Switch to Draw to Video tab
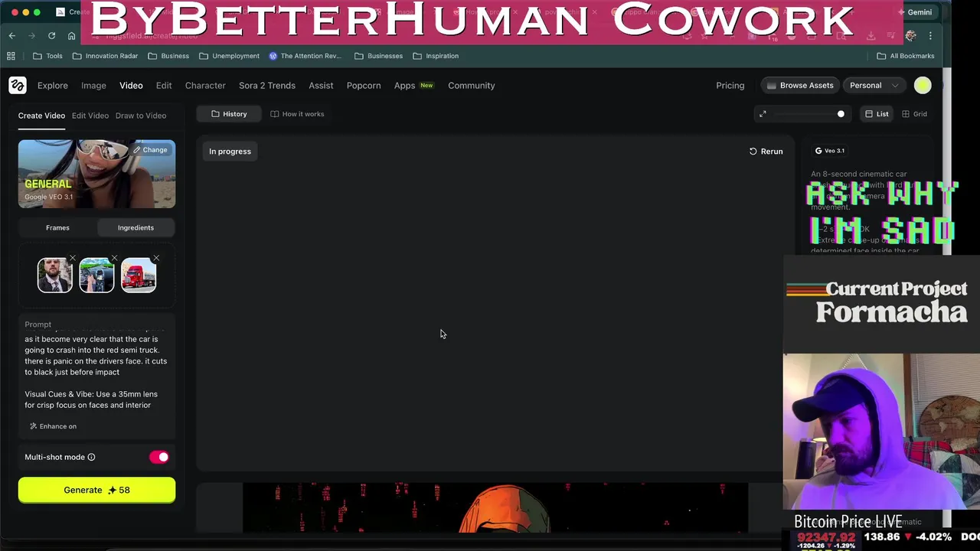 [141, 116]
